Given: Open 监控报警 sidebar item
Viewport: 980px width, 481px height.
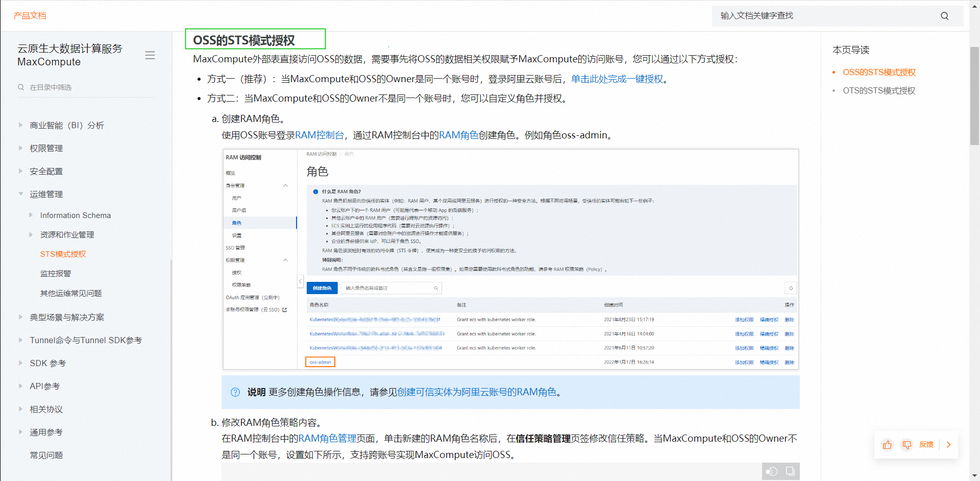Looking at the screenshot, I should point(56,274).
